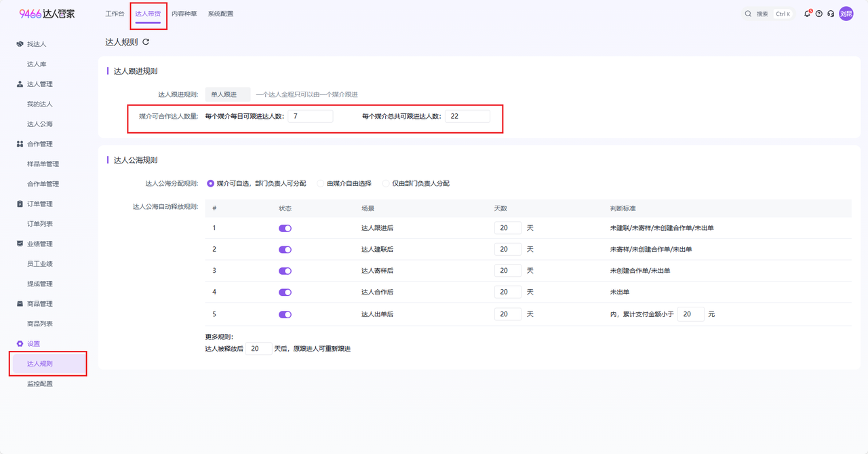The width and height of the screenshot is (868, 454).
Task: Open the notification bell
Action: (807, 14)
